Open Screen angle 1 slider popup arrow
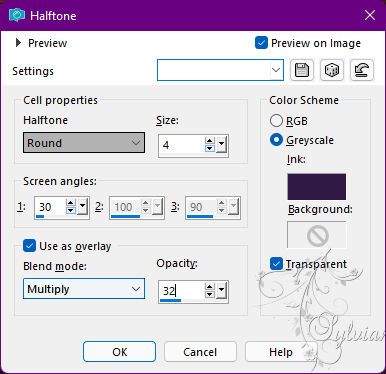The height and width of the screenshot is (374, 386). point(82,207)
